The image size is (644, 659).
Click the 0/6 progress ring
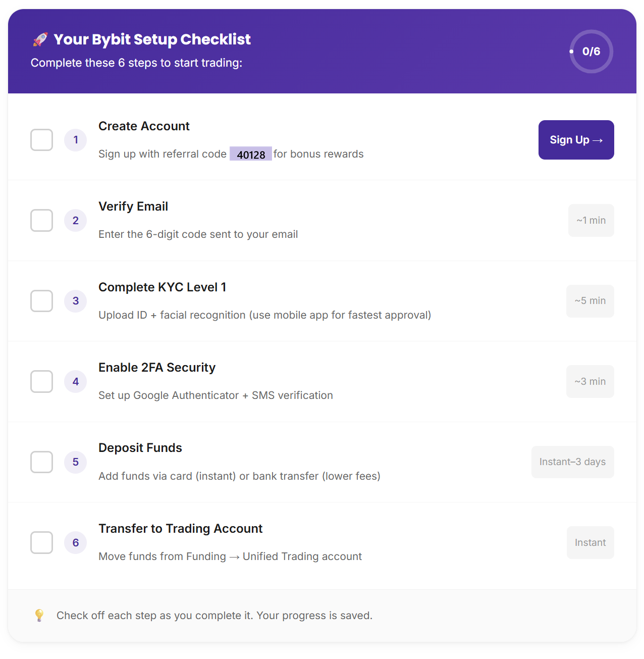click(591, 52)
